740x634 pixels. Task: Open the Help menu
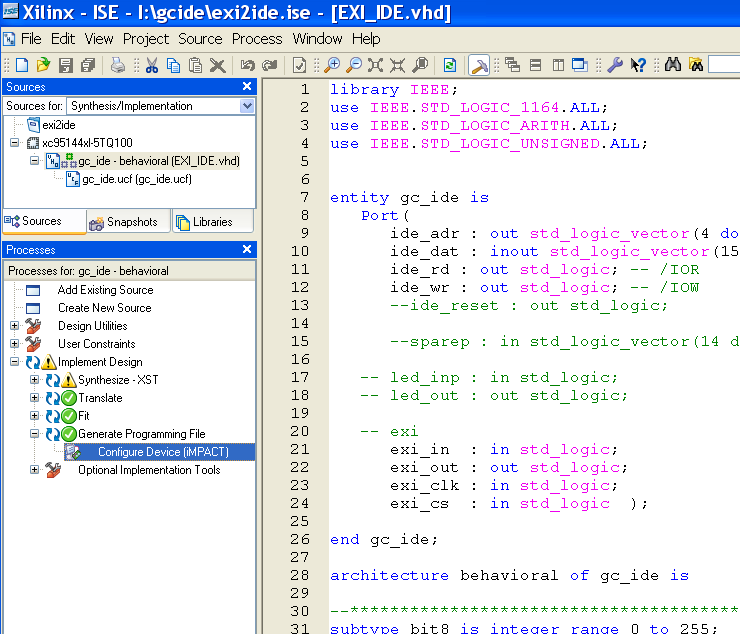point(366,39)
